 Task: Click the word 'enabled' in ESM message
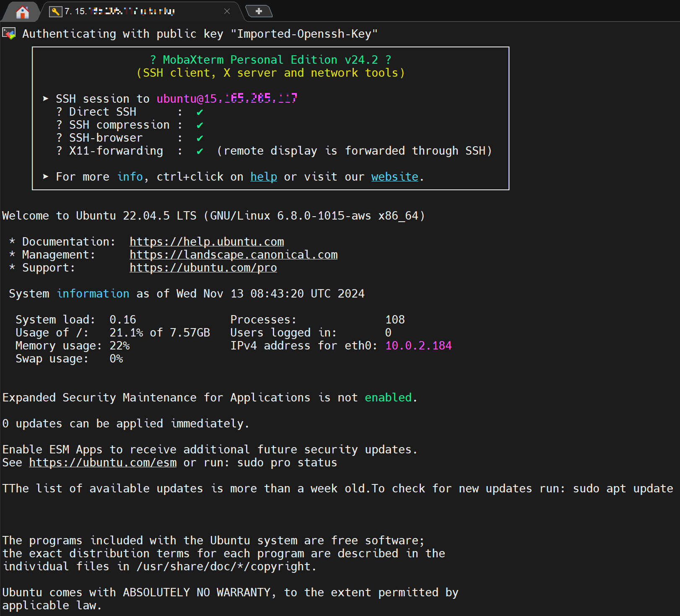(388, 398)
